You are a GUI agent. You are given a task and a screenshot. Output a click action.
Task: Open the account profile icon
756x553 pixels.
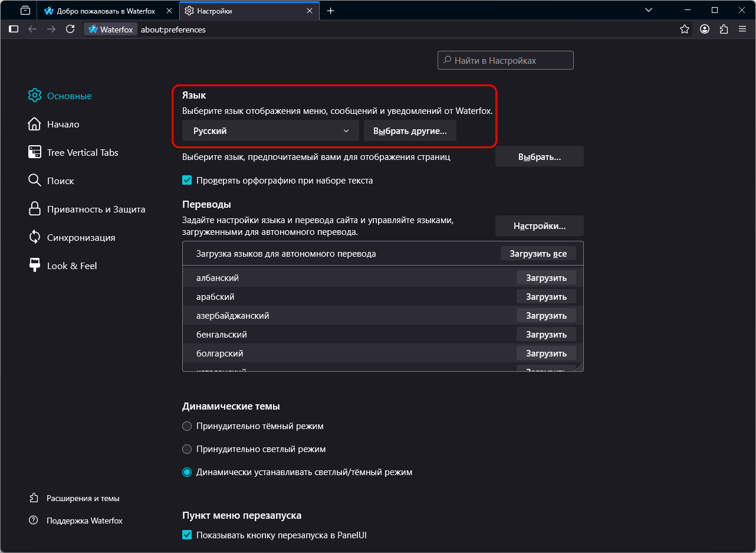tap(704, 29)
